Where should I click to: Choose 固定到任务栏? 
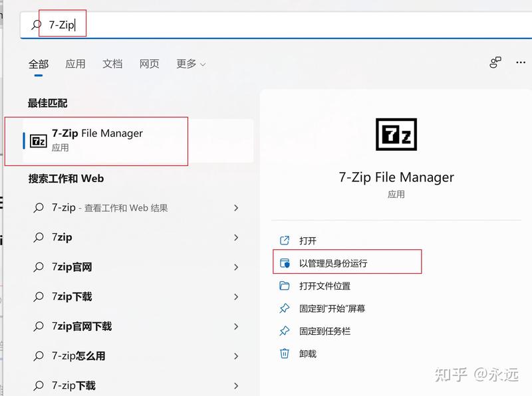(x=325, y=331)
